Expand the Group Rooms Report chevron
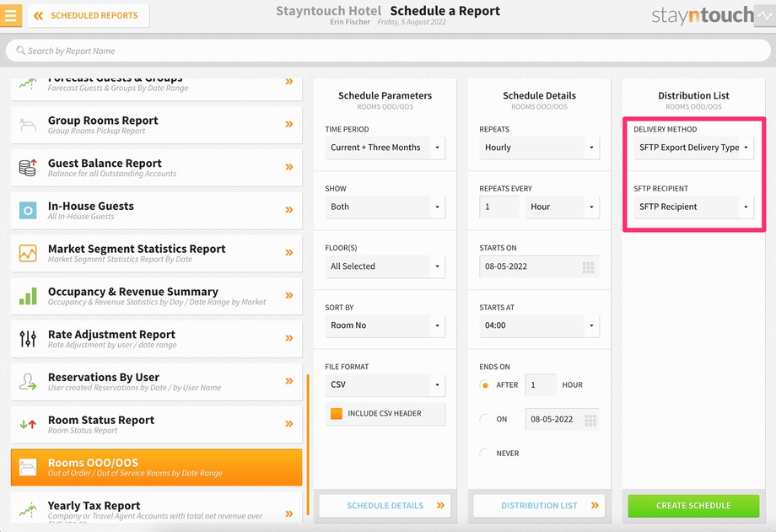Screen dimensions: 776x532 click(x=289, y=124)
